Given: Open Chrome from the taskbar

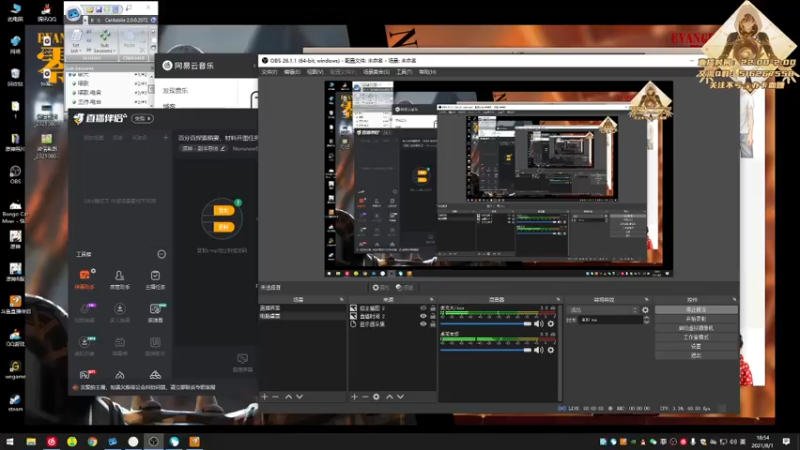Looking at the screenshot, I should click(92, 441).
